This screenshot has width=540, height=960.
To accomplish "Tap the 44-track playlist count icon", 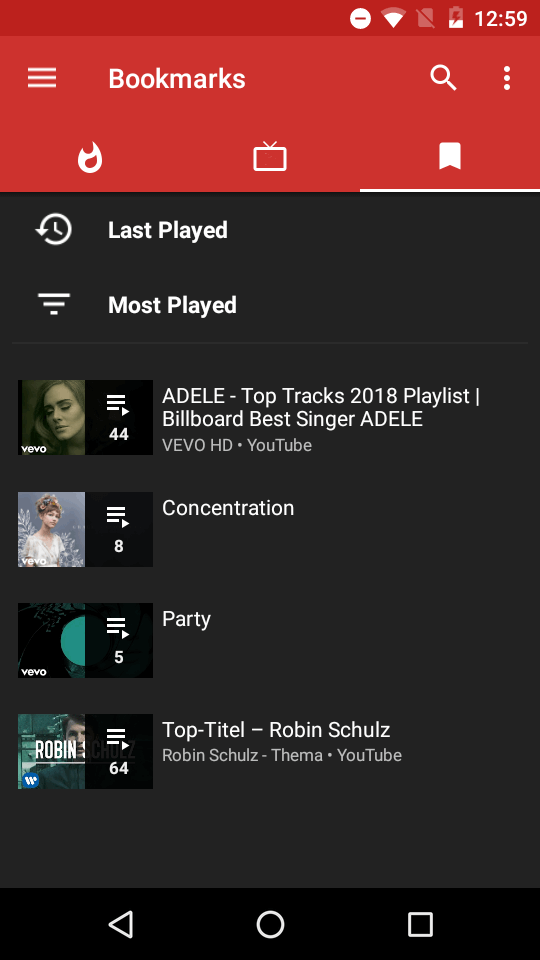I will tap(119, 418).
